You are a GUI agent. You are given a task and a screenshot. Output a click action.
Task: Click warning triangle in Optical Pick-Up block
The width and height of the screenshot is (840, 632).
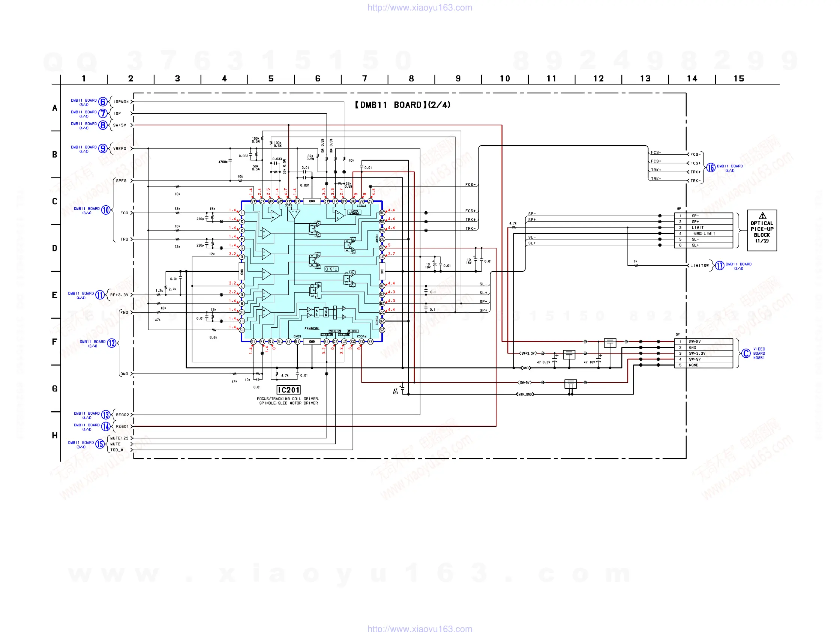(x=762, y=216)
